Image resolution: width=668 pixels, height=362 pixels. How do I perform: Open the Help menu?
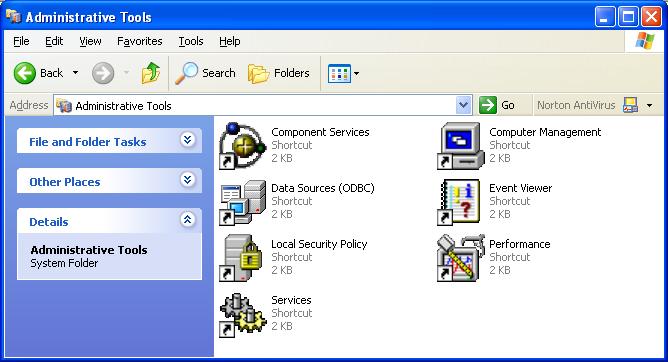pos(230,41)
